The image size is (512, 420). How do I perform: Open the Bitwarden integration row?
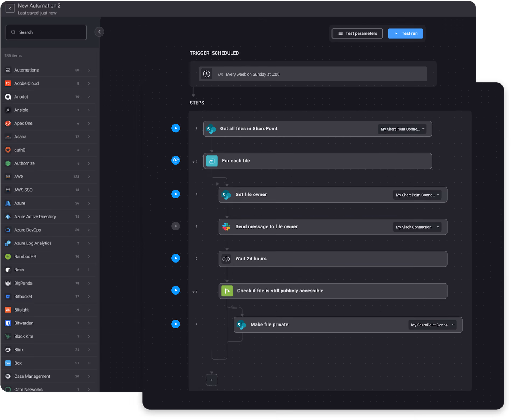coord(49,323)
